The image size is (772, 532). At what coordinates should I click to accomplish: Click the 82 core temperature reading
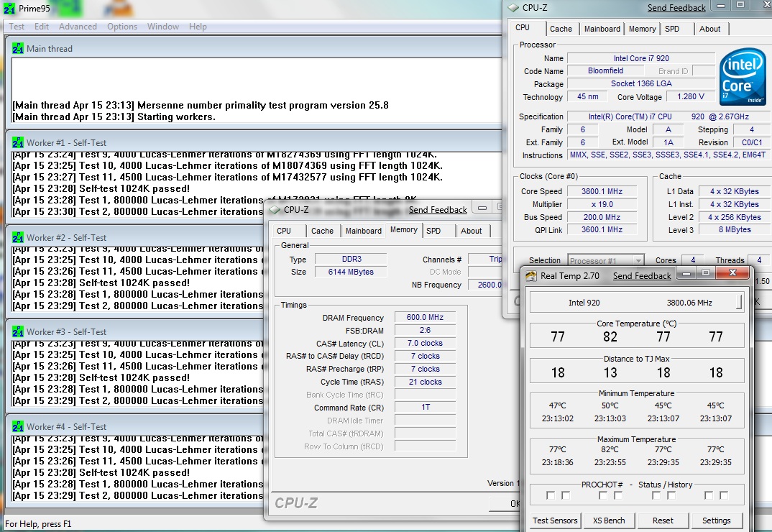click(x=610, y=337)
